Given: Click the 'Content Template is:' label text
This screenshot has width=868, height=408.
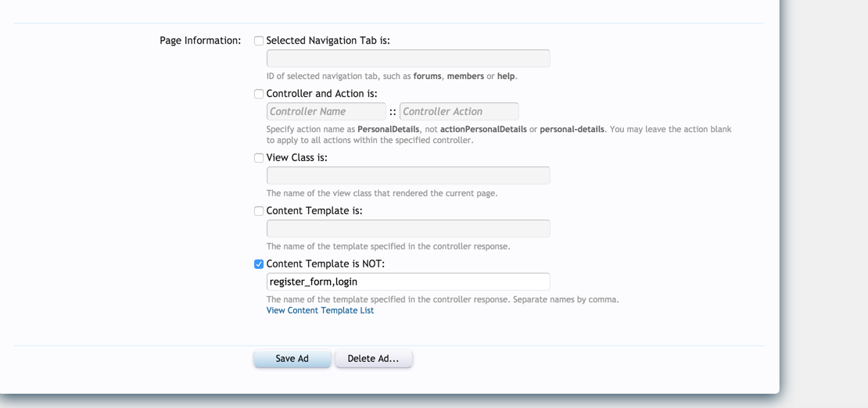Looking at the screenshot, I should 314,211.
